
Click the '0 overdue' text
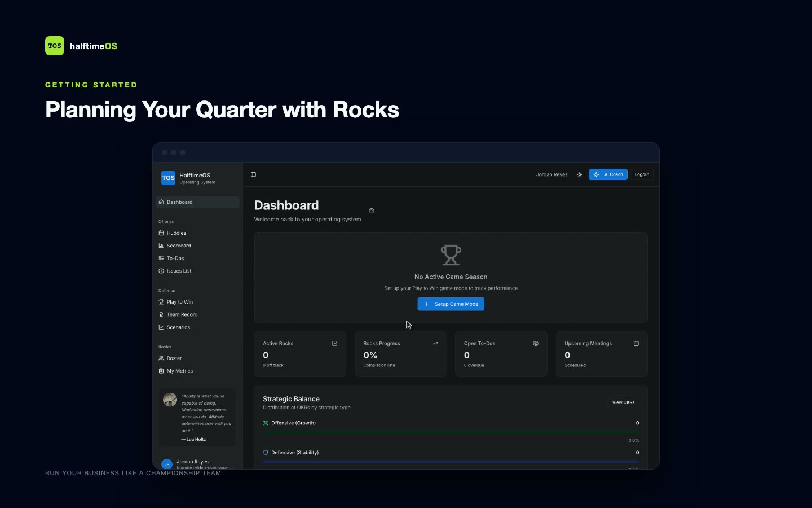[474, 365]
